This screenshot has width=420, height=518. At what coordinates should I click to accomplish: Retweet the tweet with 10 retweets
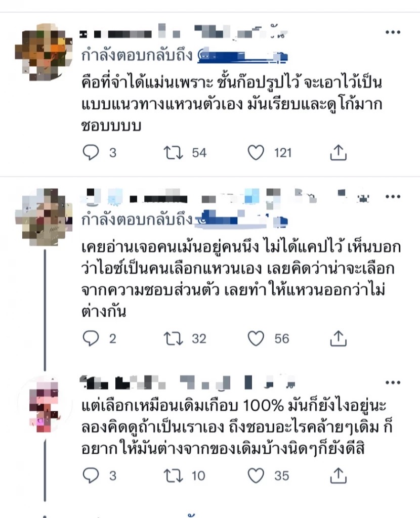point(174,476)
